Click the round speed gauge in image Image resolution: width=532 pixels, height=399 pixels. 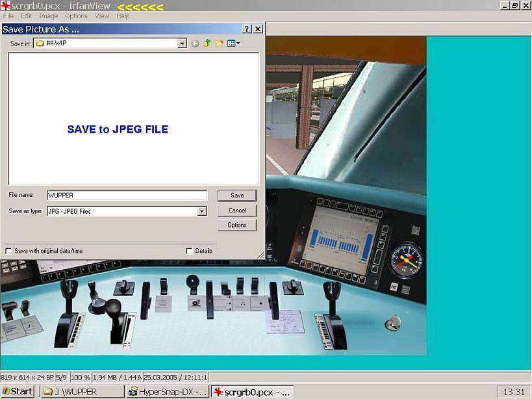(x=407, y=259)
